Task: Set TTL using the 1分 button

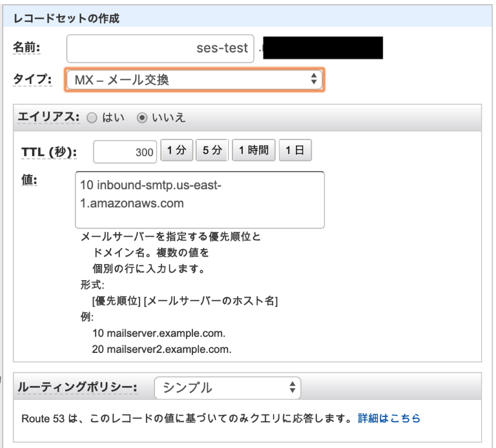Action: pos(176,150)
